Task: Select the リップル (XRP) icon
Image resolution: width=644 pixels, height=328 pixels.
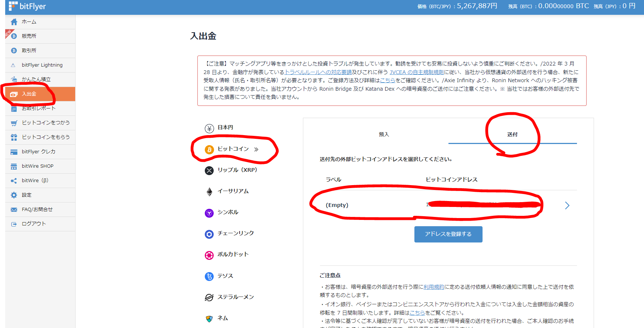Action: click(x=209, y=171)
